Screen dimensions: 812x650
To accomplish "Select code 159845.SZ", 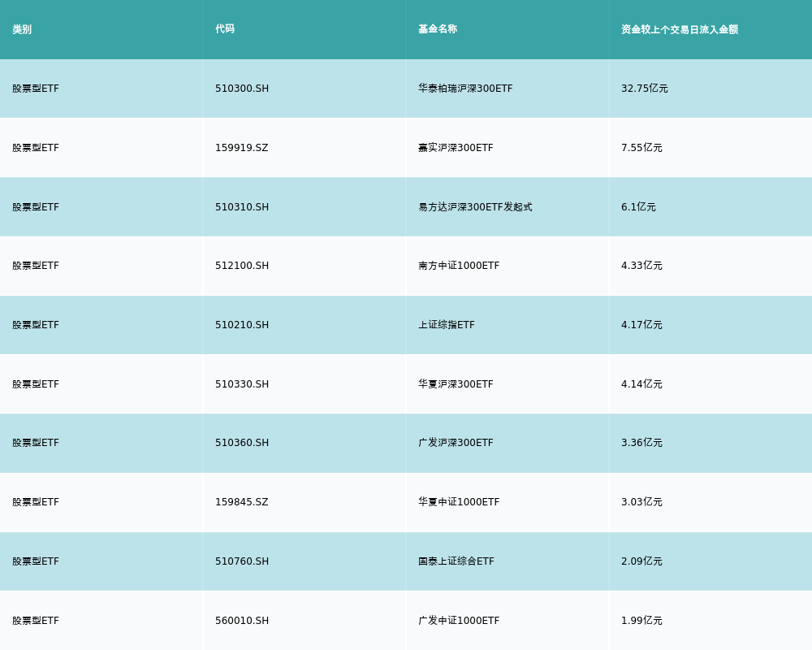I will click(242, 502).
